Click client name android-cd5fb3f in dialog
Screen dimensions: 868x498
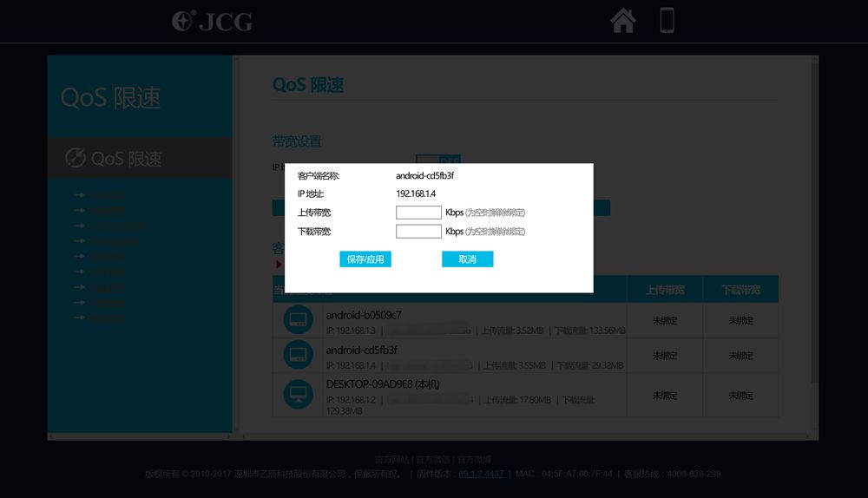pos(424,175)
